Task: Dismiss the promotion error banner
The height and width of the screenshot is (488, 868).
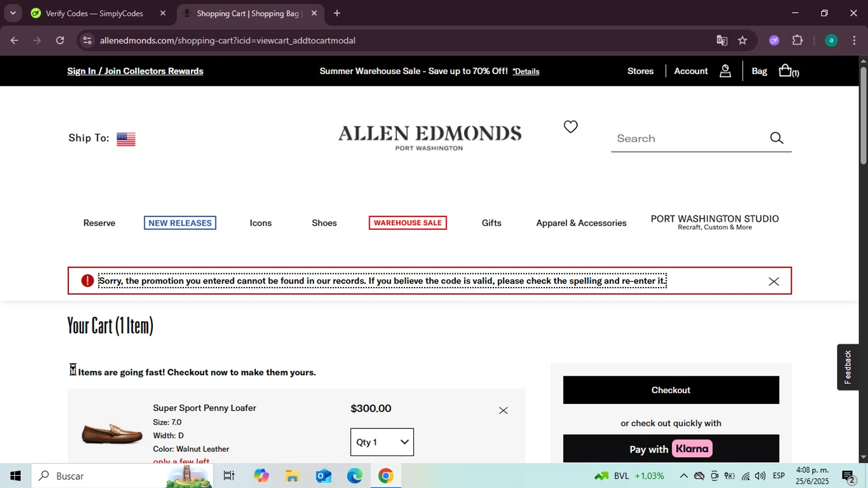Action: pyautogui.click(x=774, y=281)
